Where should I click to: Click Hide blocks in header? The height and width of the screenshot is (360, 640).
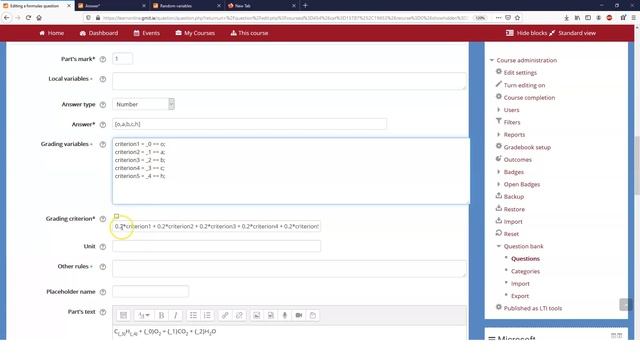[527, 33]
